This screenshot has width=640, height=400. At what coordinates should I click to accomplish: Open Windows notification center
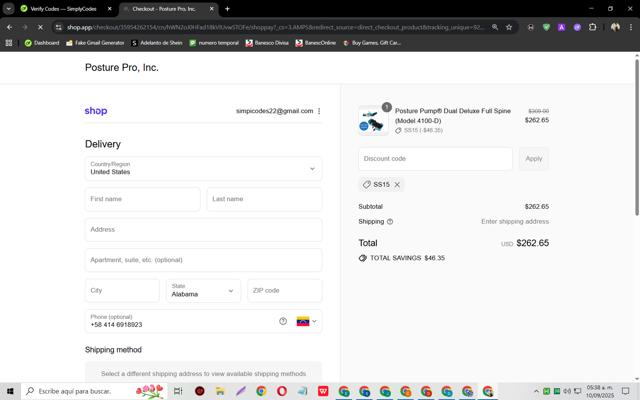coord(625,391)
